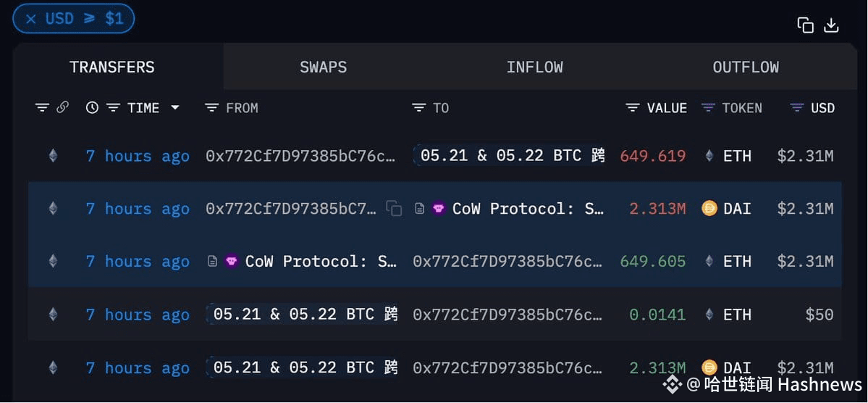Viewport: 868px width, 403px height.
Task: Select the OUTFLOW tab
Action: pos(745,67)
